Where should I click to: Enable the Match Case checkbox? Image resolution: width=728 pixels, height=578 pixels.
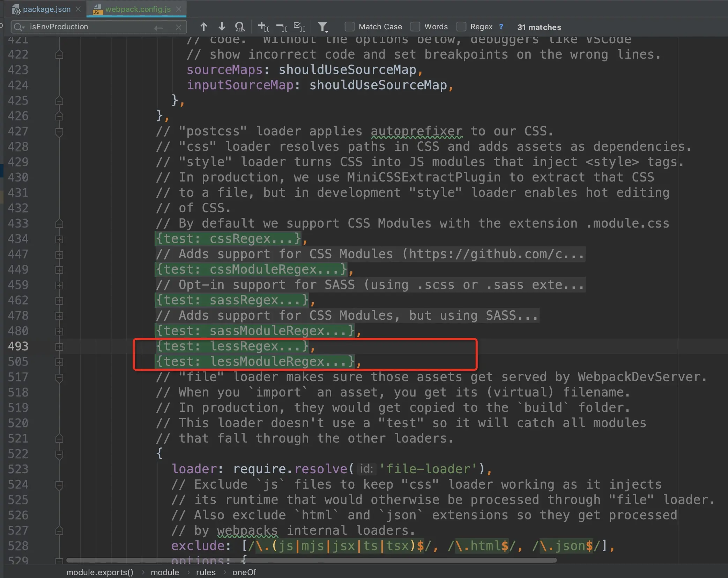[x=349, y=27]
